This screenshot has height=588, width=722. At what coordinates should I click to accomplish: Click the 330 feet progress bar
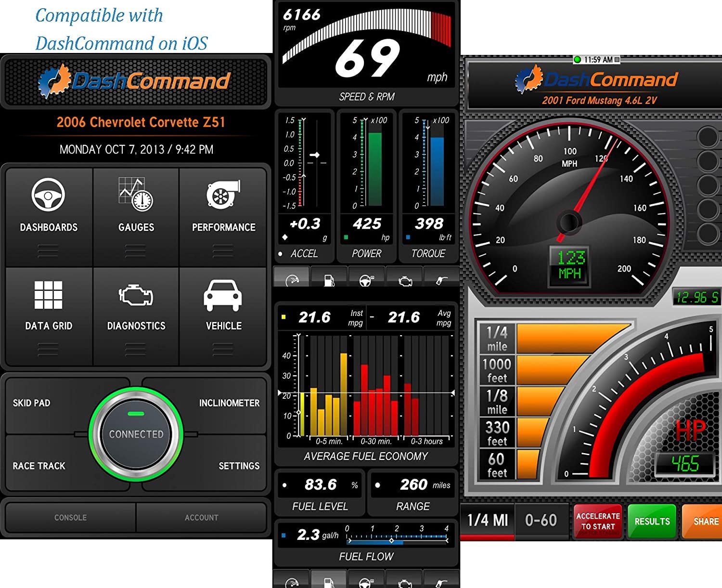(x=533, y=432)
